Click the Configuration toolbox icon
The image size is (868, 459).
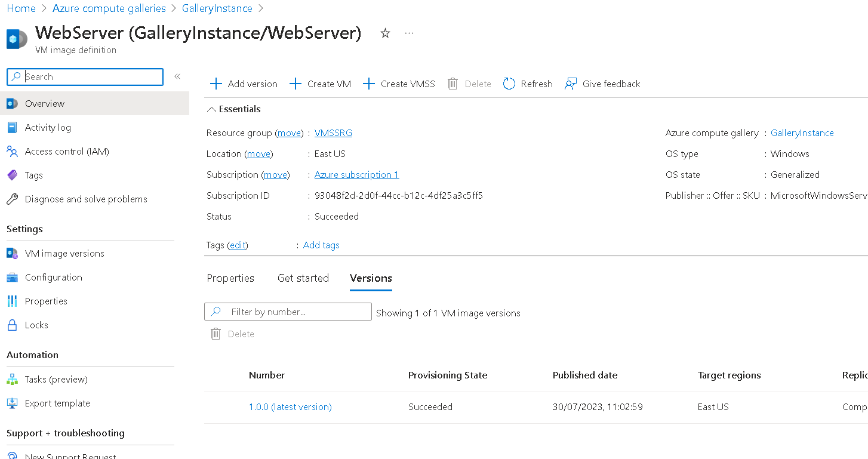click(12, 277)
